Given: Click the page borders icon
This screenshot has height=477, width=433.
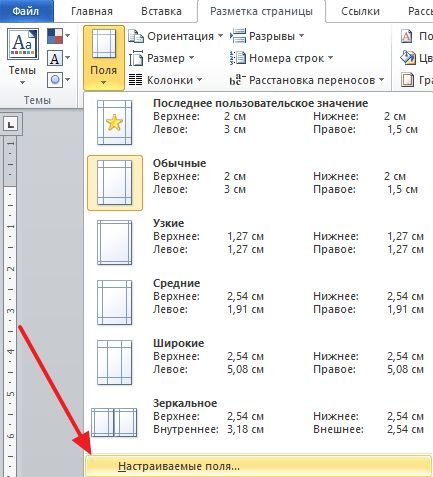Looking at the screenshot, I should [407, 80].
